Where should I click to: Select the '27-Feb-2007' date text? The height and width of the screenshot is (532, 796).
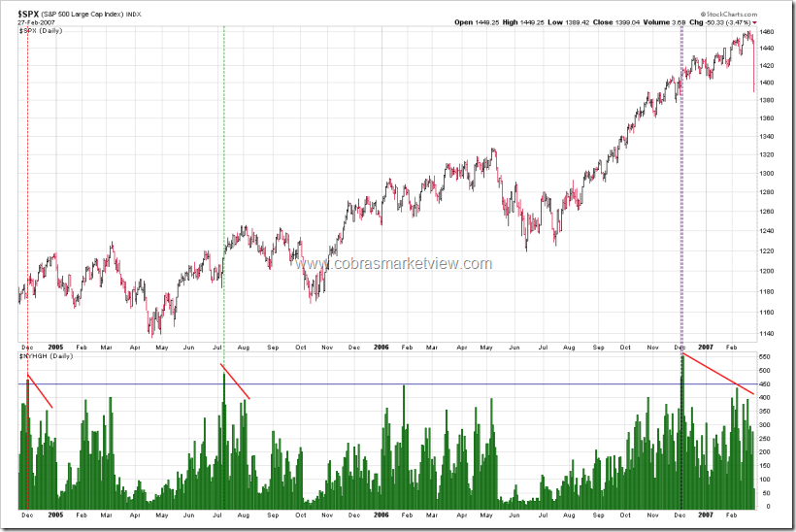click(36, 23)
